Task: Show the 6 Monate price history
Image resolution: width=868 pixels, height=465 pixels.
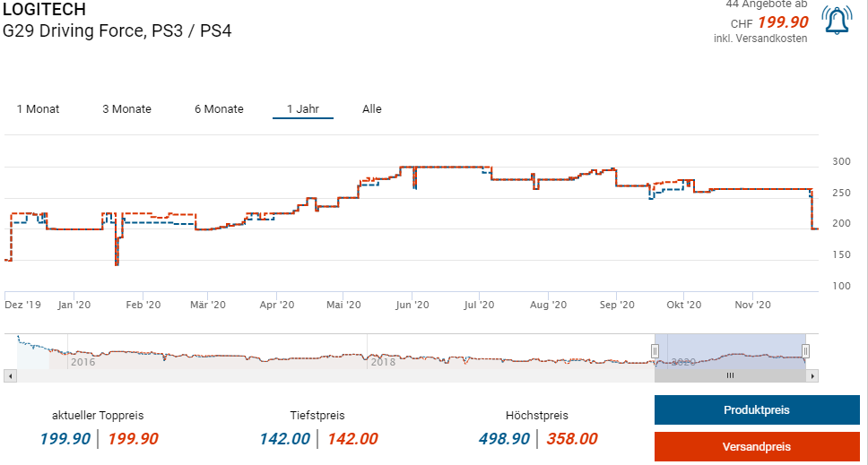Action: pos(219,109)
